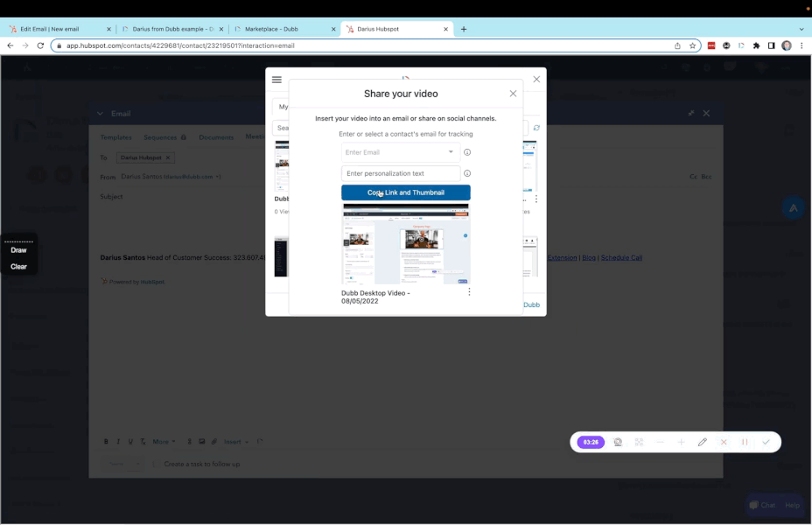Click the Dubb extension icon in browser toolbar
The image size is (812, 525).
742,45
